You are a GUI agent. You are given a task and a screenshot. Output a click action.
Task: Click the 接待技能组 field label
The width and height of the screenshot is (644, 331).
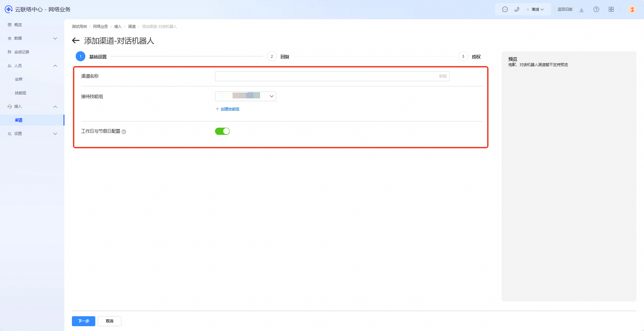point(92,96)
